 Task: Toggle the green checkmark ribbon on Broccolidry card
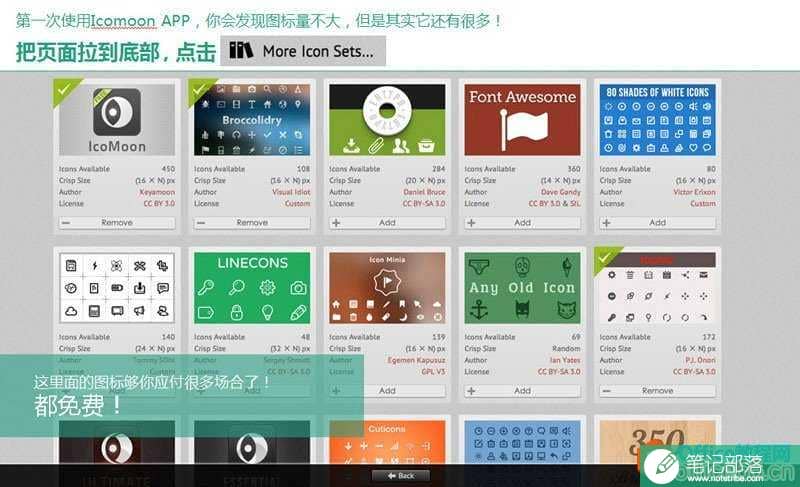pyautogui.click(x=200, y=90)
